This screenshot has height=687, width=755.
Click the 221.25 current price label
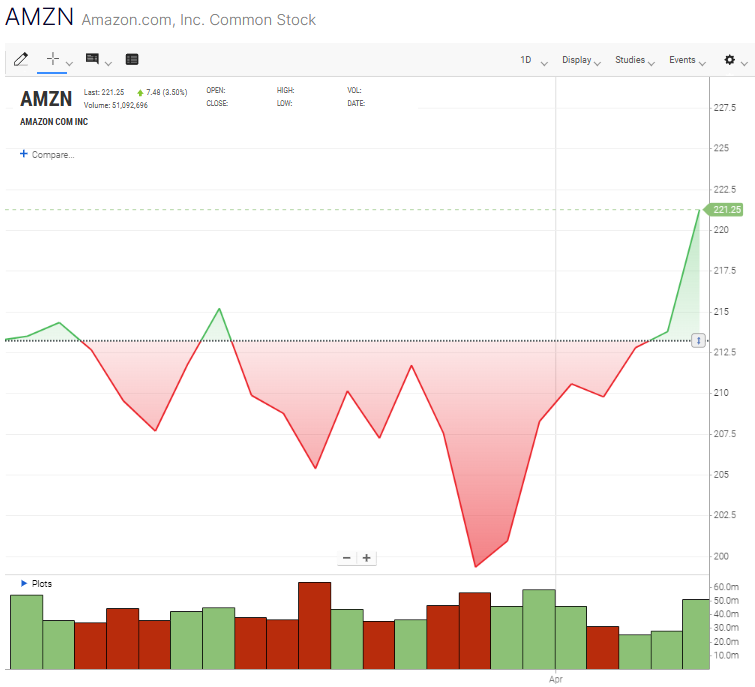(x=725, y=210)
